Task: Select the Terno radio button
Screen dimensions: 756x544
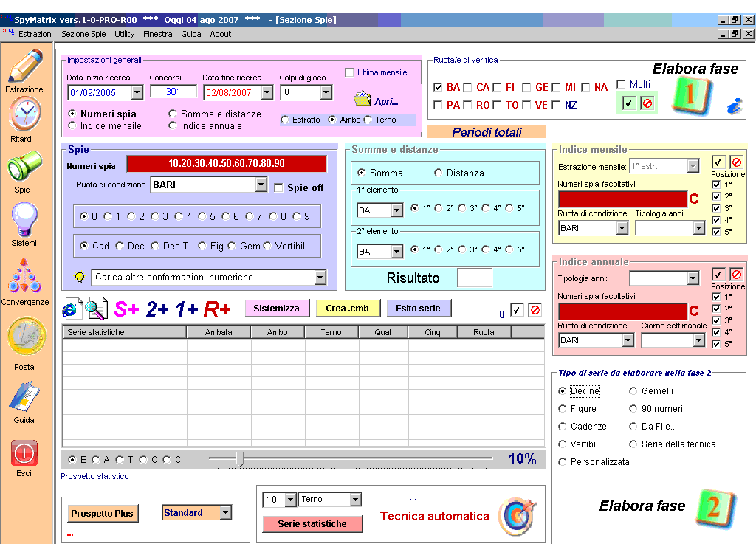Action: [x=368, y=120]
